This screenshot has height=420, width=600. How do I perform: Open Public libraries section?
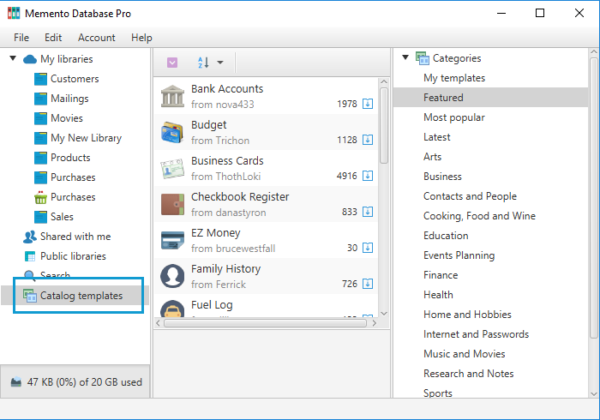point(72,256)
